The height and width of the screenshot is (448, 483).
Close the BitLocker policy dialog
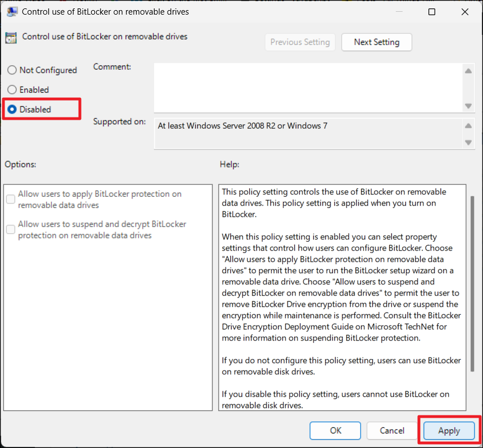click(x=465, y=12)
